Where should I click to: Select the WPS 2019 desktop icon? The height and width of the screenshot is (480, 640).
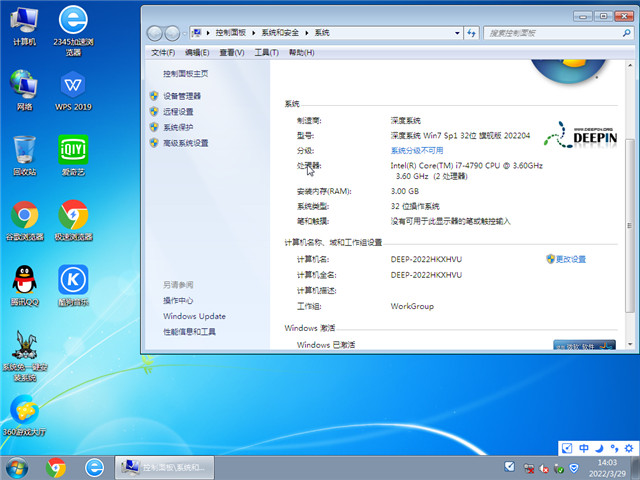click(x=73, y=88)
